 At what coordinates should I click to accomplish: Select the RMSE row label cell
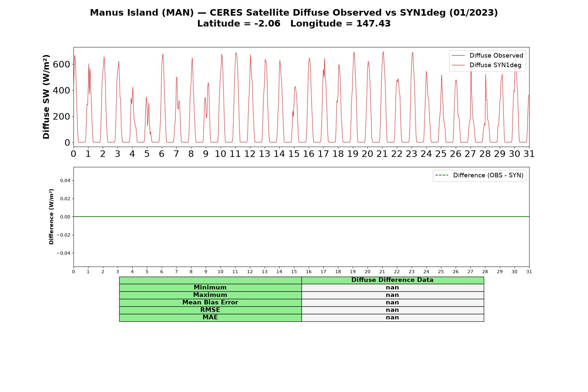tap(210, 310)
